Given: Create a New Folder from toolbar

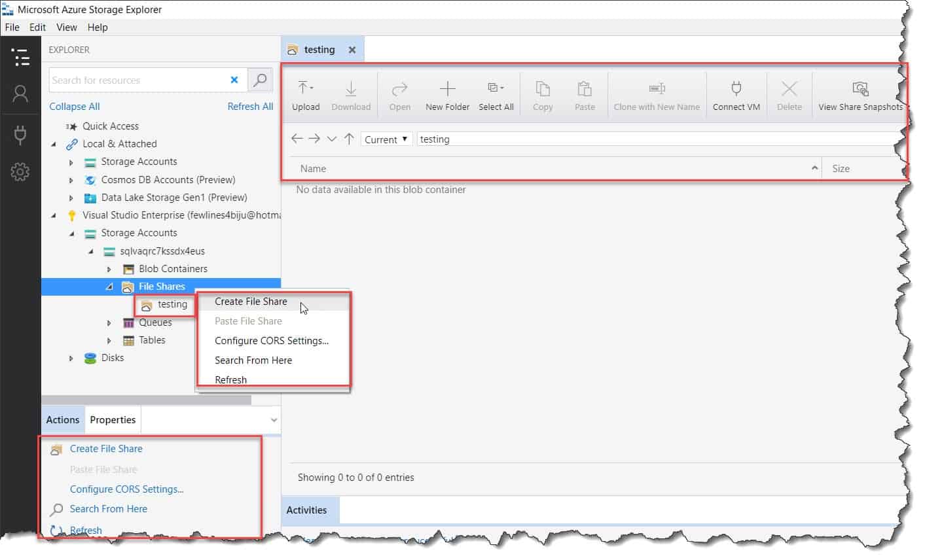Looking at the screenshot, I should [447, 96].
